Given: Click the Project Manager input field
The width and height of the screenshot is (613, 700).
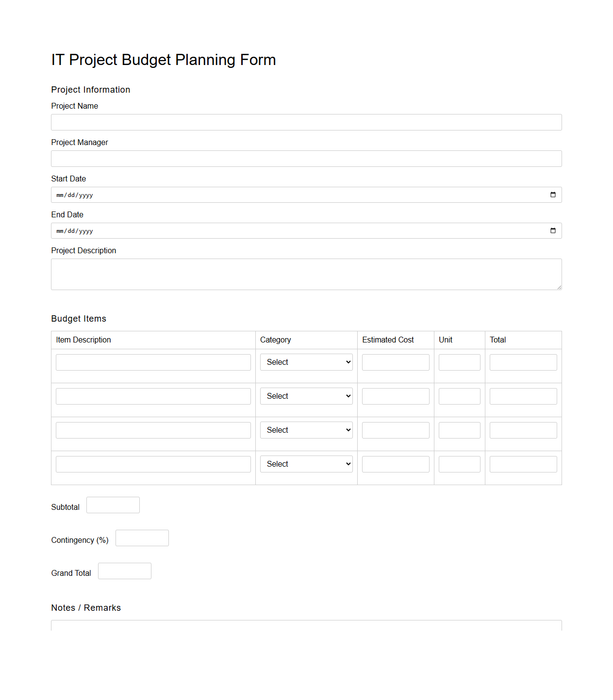Looking at the screenshot, I should click(306, 158).
